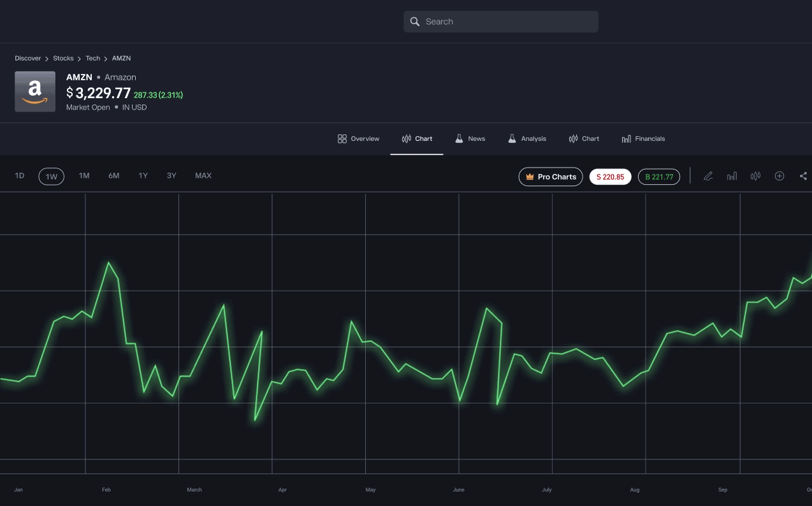812x506 pixels.
Task: Click the Feb axis label
Action: click(x=106, y=490)
